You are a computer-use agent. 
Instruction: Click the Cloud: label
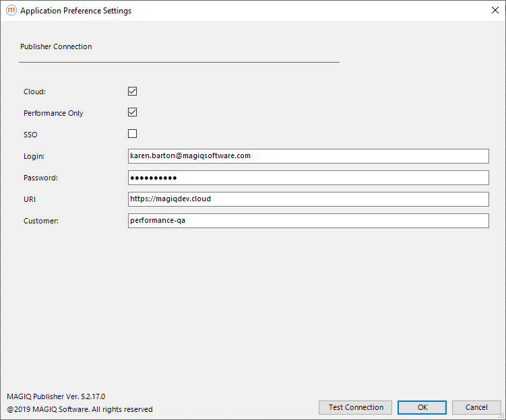pos(34,92)
